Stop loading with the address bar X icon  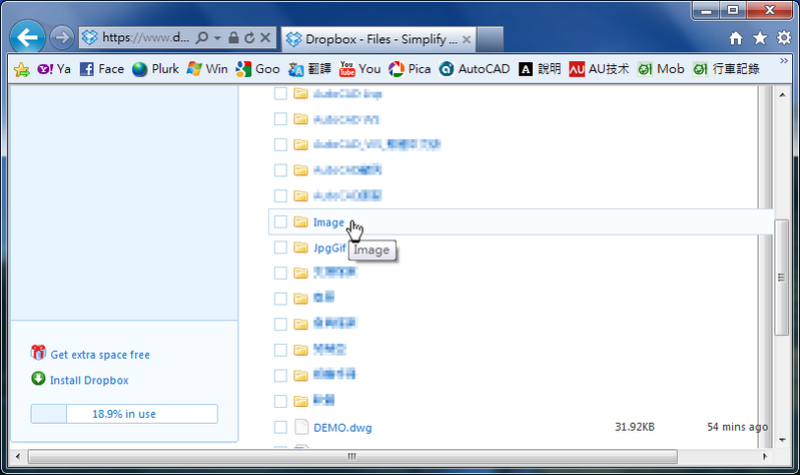click(265, 37)
